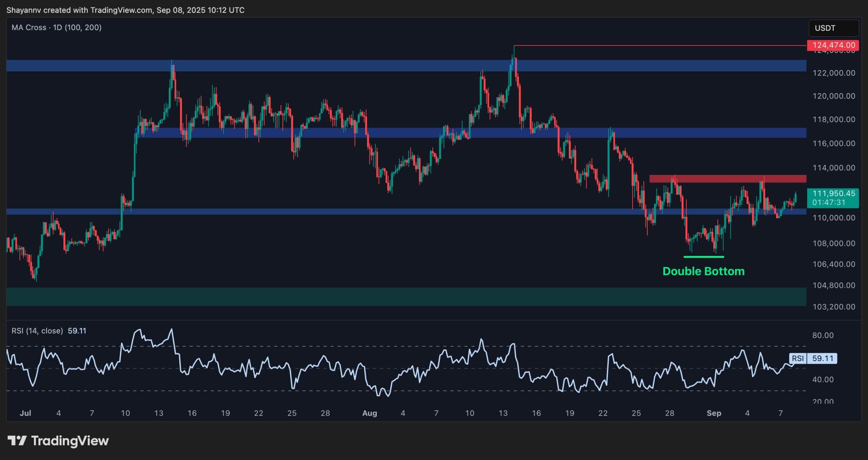Click the Jul label on the time axis
The height and width of the screenshot is (460, 868).
pyautogui.click(x=25, y=413)
